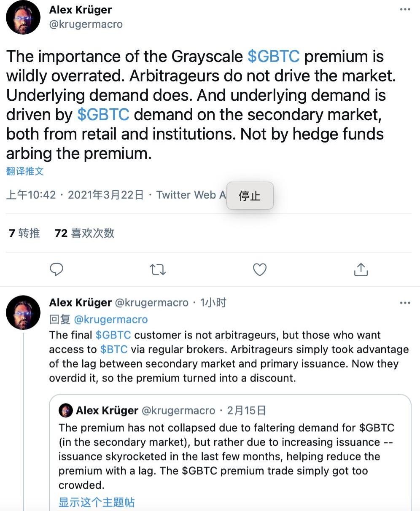Viewport: 420px width, 511px height.
Task: Open main tweet's three-dot more menu
Action: click(x=405, y=9)
